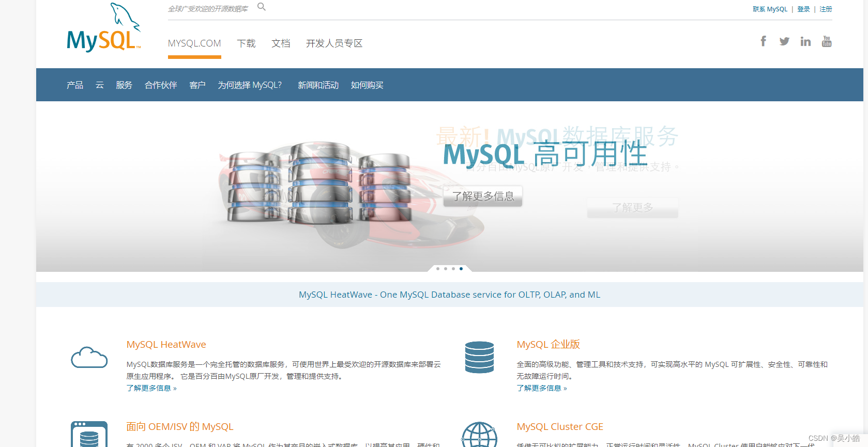
Task: Open the MySQL YouTube icon
Action: [x=827, y=41]
